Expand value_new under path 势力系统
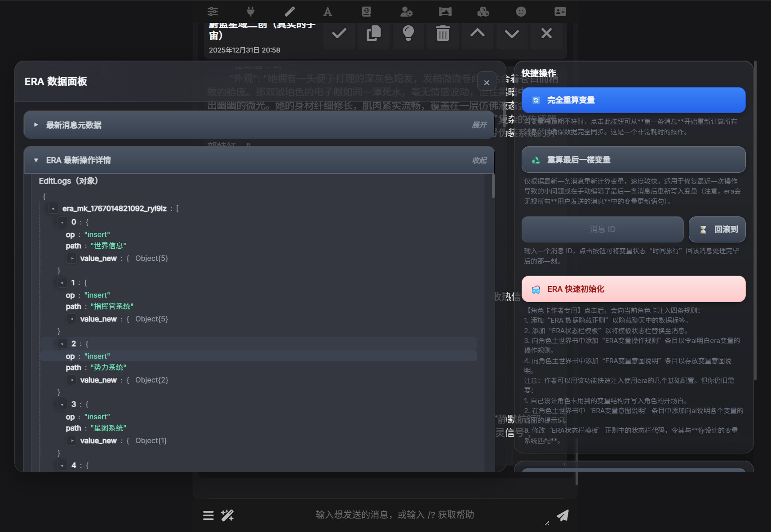 click(x=72, y=380)
